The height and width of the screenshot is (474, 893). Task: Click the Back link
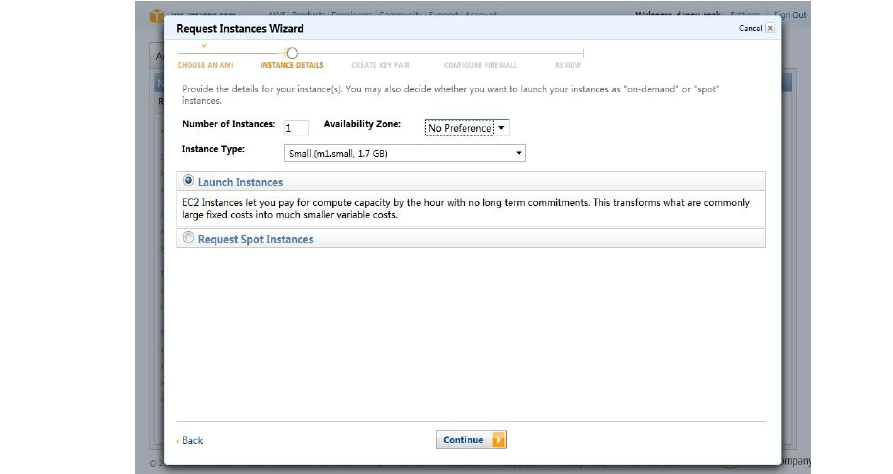pyautogui.click(x=190, y=440)
